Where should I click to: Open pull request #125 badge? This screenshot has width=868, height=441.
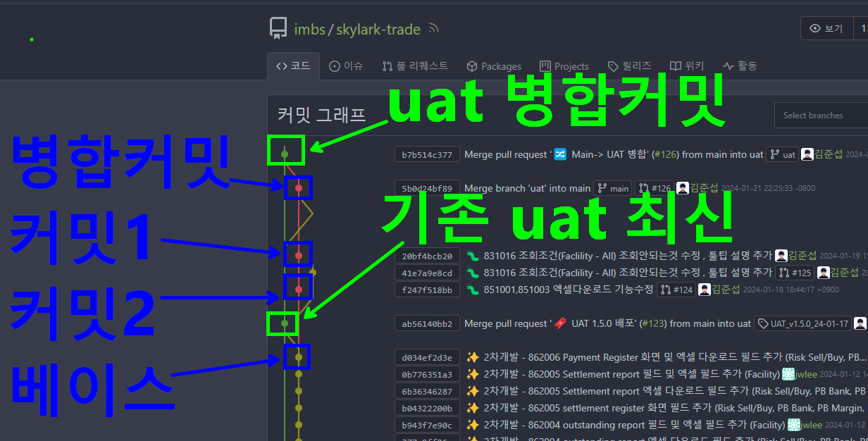click(x=795, y=273)
